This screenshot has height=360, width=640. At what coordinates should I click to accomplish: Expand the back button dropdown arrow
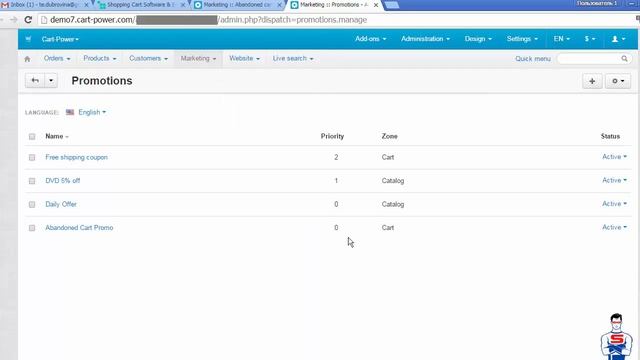click(x=51, y=80)
